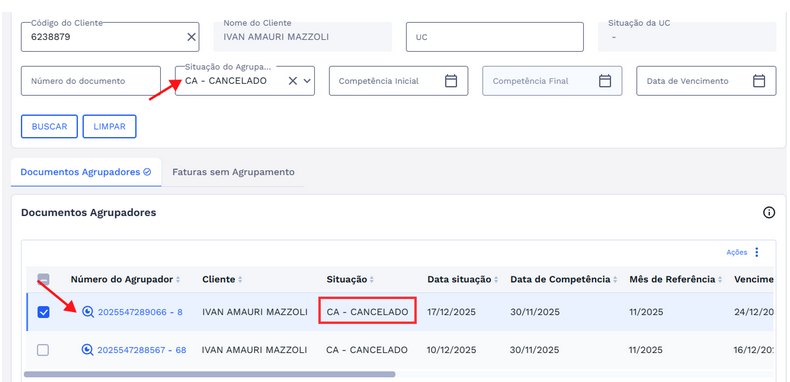Click CA - CANCELADO in second row

(x=367, y=350)
